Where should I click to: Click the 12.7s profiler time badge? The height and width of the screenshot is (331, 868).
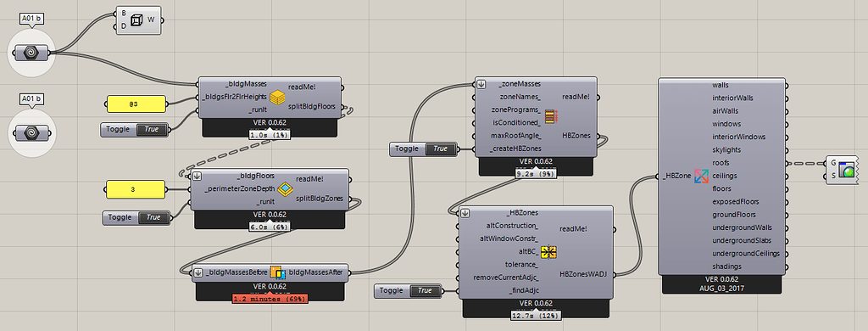pyautogui.click(x=537, y=315)
